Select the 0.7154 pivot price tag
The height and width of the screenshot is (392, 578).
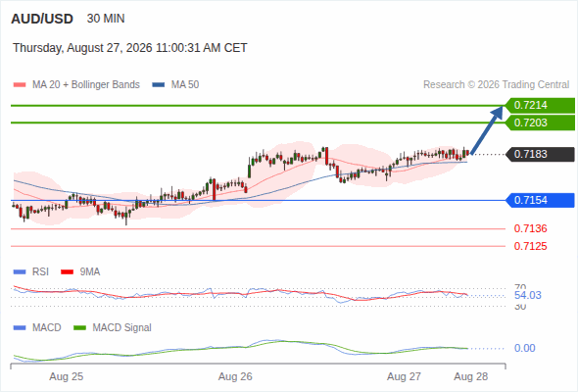pyautogui.click(x=540, y=200)
